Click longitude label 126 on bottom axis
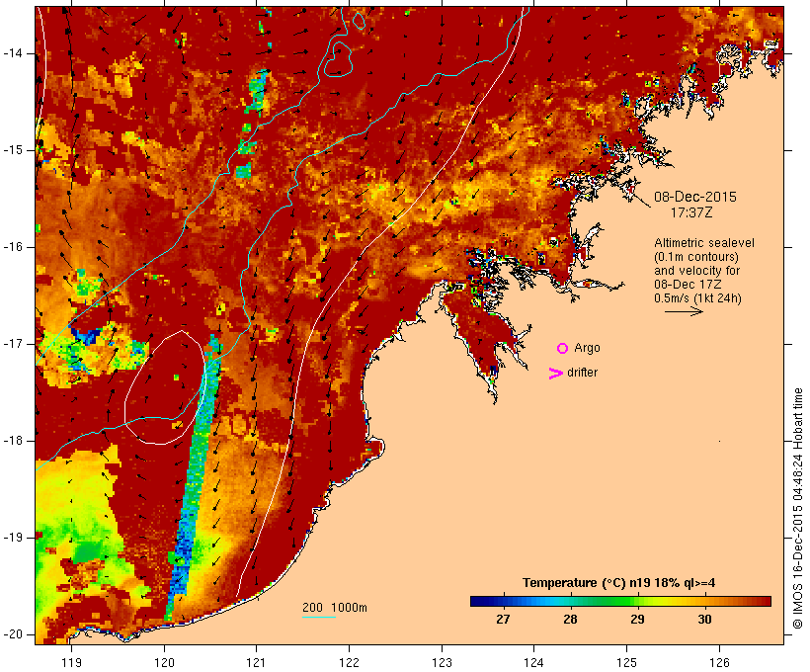The width and height of the screenshot is (810, 672). pyautogui.click(x=719, y=663)
